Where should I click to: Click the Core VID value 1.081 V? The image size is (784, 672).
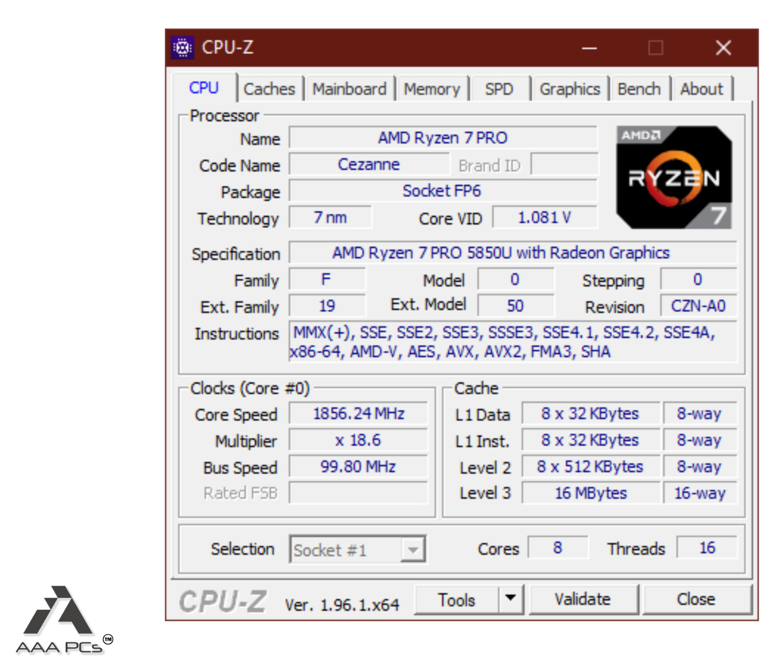[x=545, y=217]
